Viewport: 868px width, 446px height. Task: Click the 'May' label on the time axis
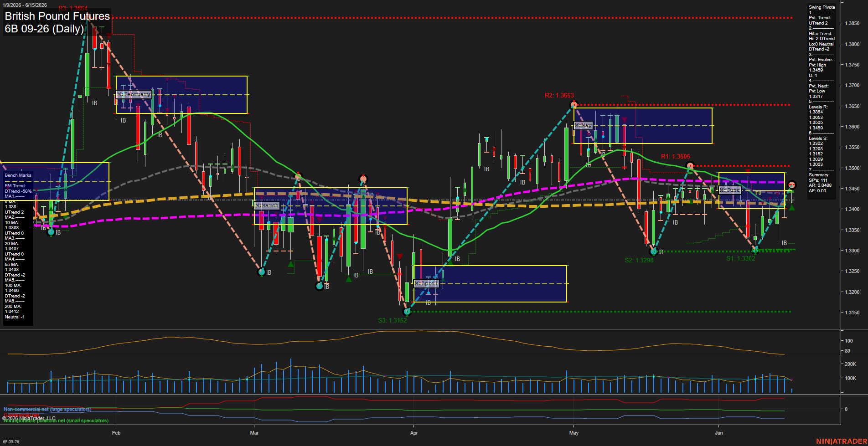coord(574,433)
